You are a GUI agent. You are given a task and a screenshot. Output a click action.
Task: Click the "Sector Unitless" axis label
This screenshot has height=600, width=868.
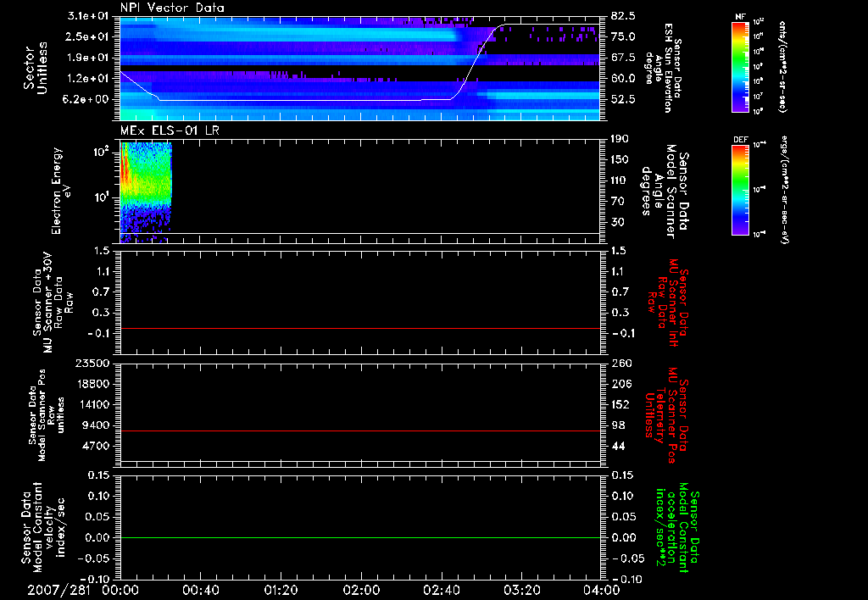[x=35, y=68]
